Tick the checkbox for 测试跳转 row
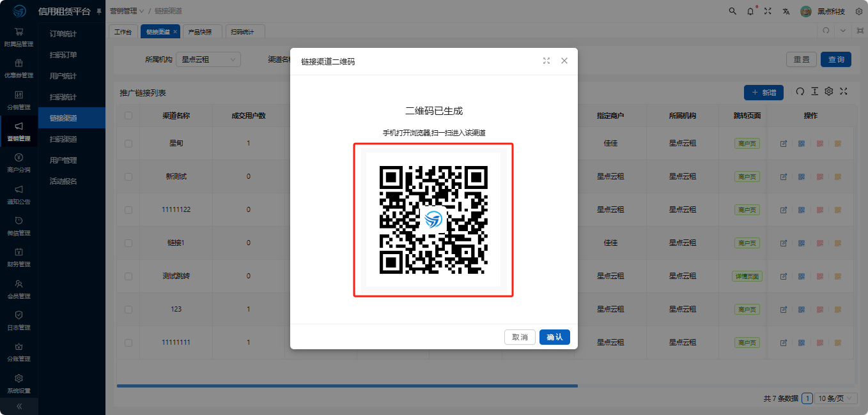The height and width of the screenshot is (415, 868). click(128, 276)
